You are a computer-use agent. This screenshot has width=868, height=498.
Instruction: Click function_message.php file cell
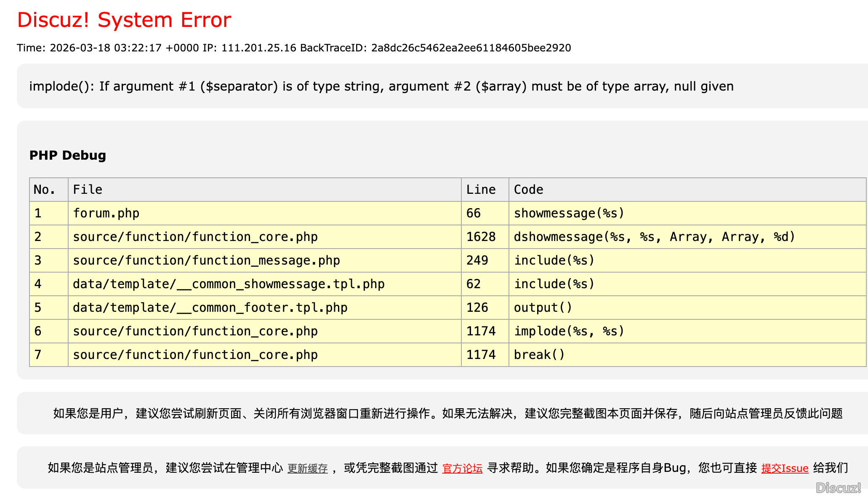pyautogui.click(x=206, y=260)
